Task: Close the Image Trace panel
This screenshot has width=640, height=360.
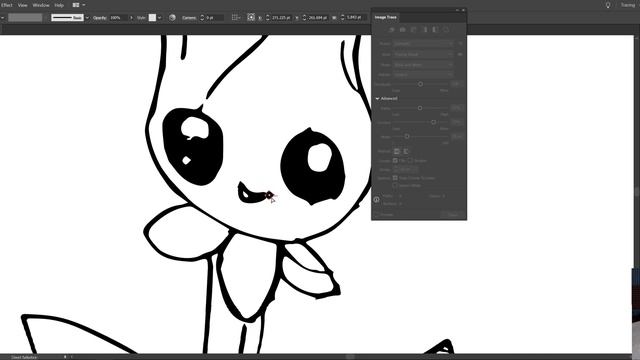Action: point(463,10)
